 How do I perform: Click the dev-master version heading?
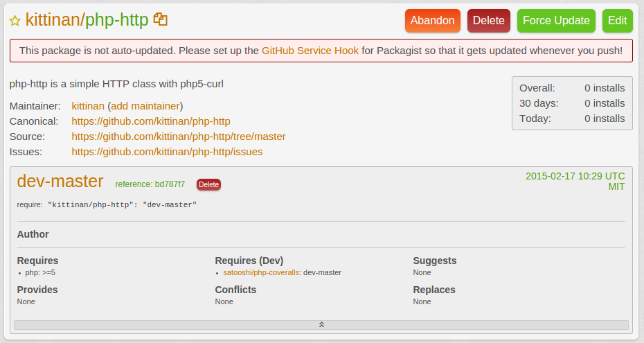tap(60, 182)
